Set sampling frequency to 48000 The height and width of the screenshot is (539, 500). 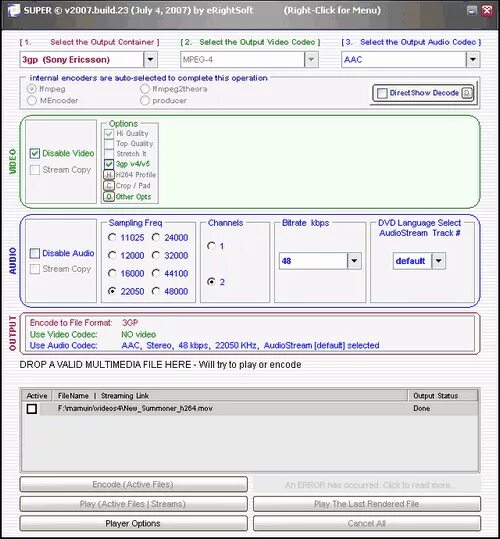click(156, 291)
